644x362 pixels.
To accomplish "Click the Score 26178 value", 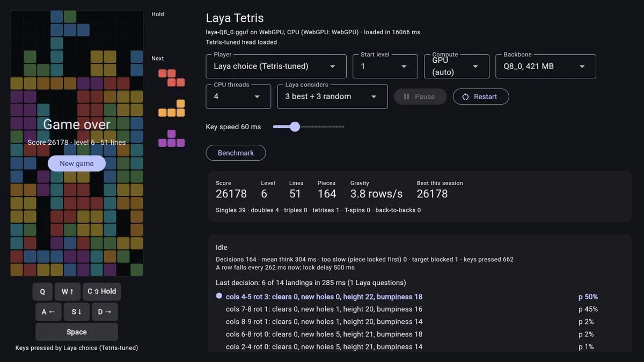I will point(231,194).
